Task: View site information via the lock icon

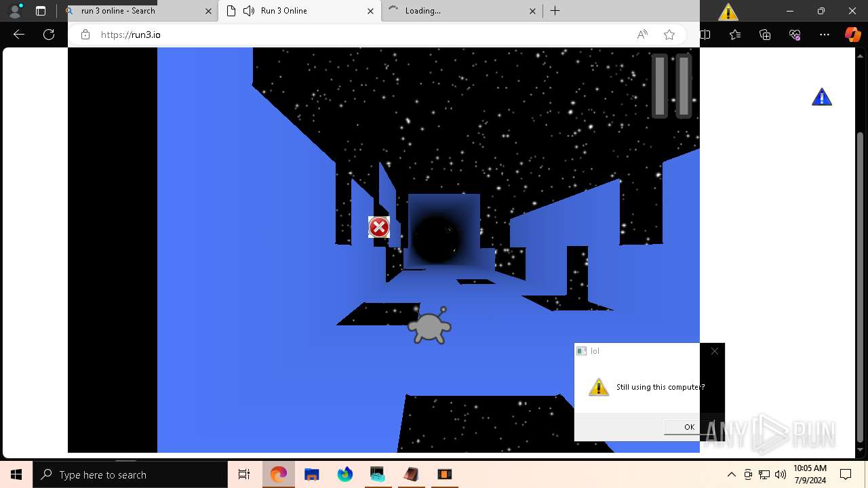Action: point(85,35)
